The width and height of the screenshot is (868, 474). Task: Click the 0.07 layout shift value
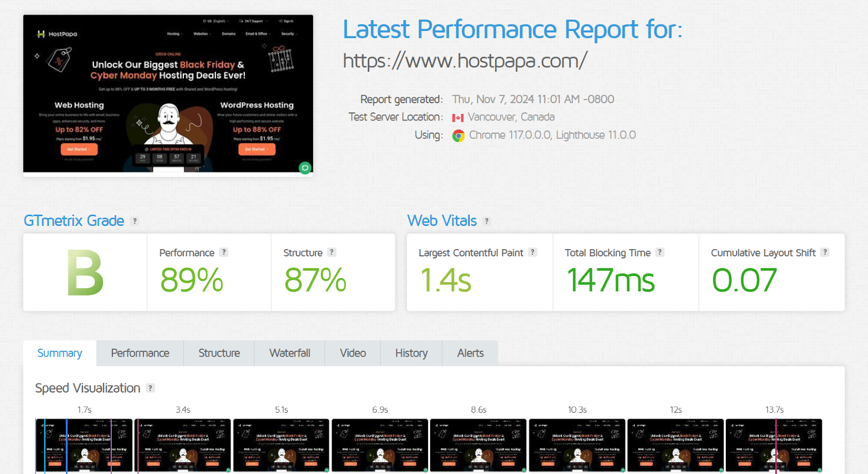pyautogui.click(x=744, y=280)
